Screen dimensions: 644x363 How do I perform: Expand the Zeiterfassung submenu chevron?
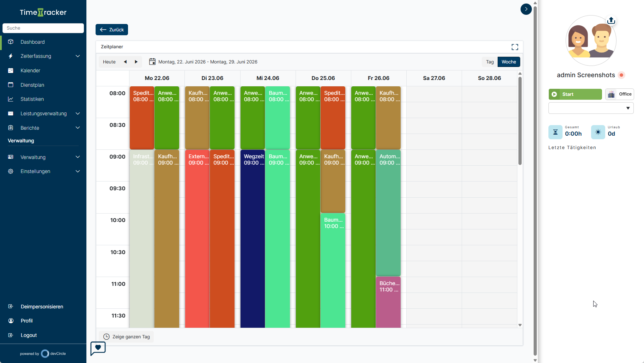(78, 56)
